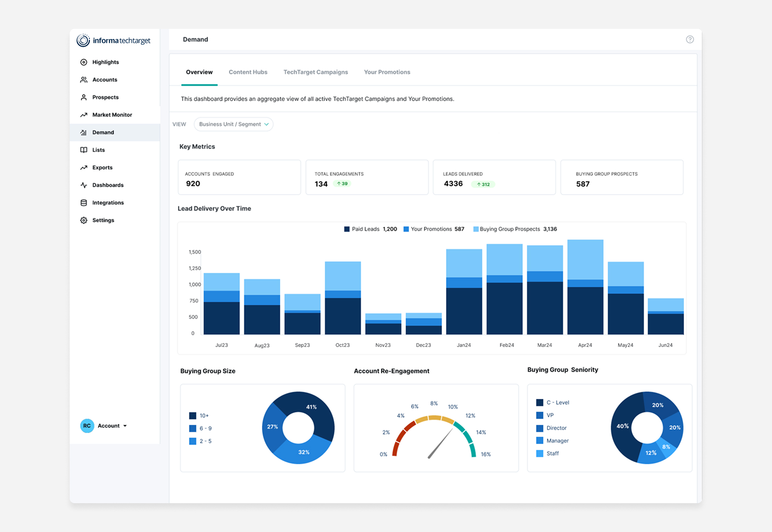The width and height of the screenshot is (772, 532).
Task: Click the Leads Delivered metric card
Action: [x=494, y=177]
